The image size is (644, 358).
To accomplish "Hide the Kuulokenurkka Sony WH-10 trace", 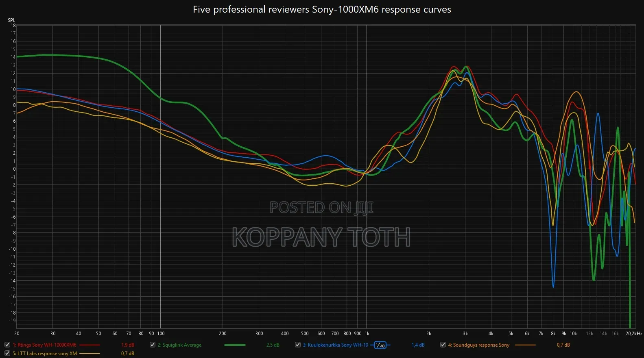I will [298, 345].
